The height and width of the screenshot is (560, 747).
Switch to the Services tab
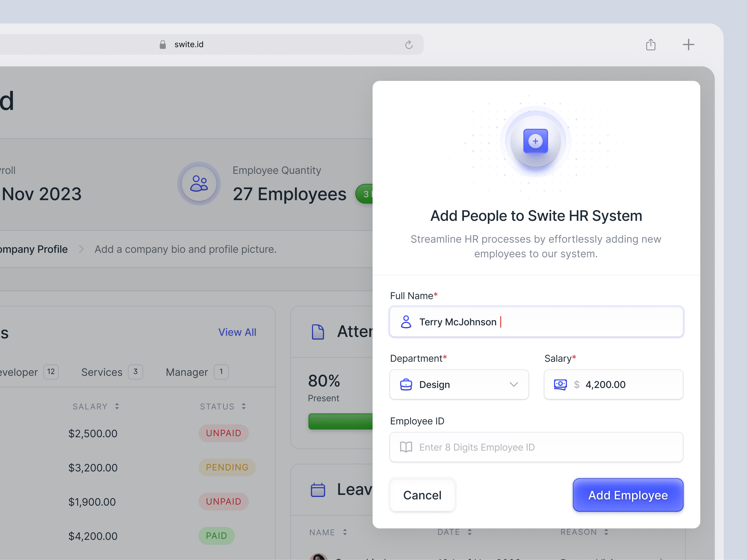(112, 372)
